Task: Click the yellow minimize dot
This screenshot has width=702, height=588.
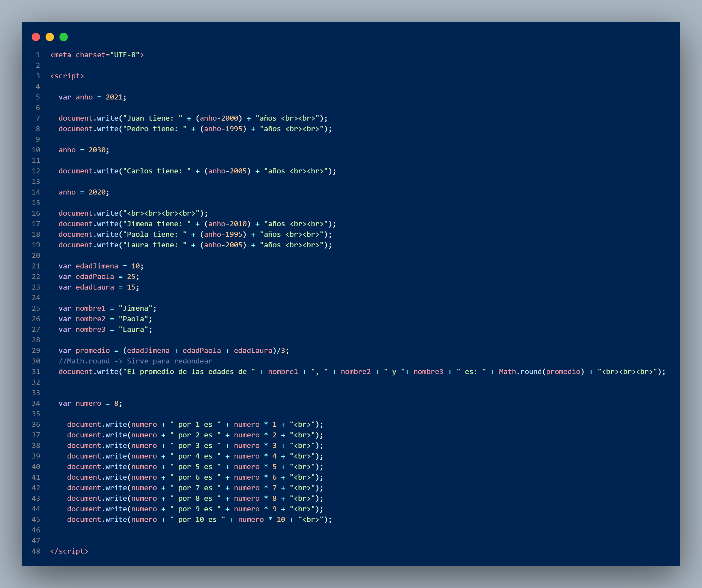Action: coord(50,37)
